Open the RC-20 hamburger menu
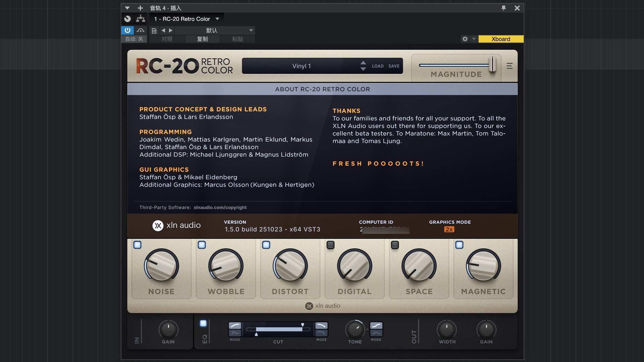This screenshot has width=644, height=362. point(509,66)
